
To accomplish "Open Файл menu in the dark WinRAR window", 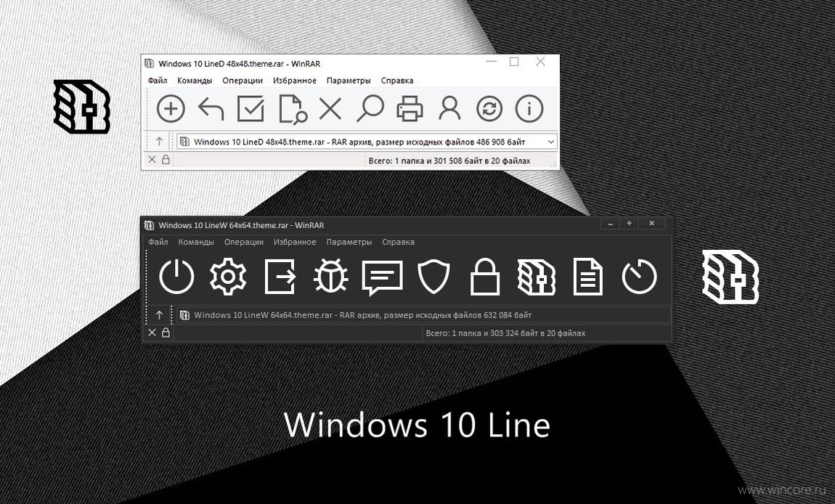I will 158,242.
